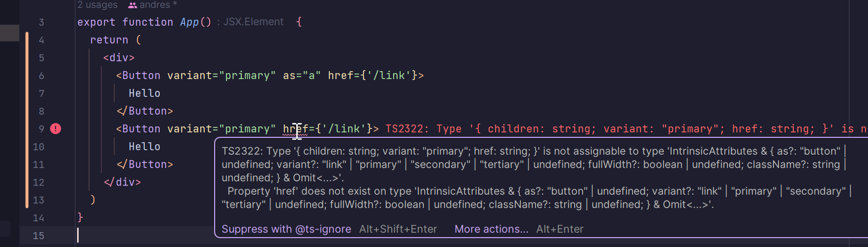Open the "2 usages" code hint

tap(97, 5)
